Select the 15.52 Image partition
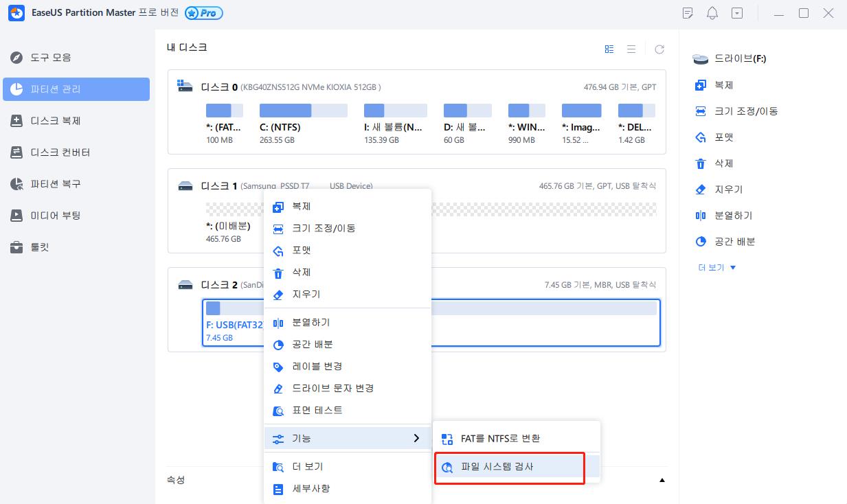 (x=581, y=124)
